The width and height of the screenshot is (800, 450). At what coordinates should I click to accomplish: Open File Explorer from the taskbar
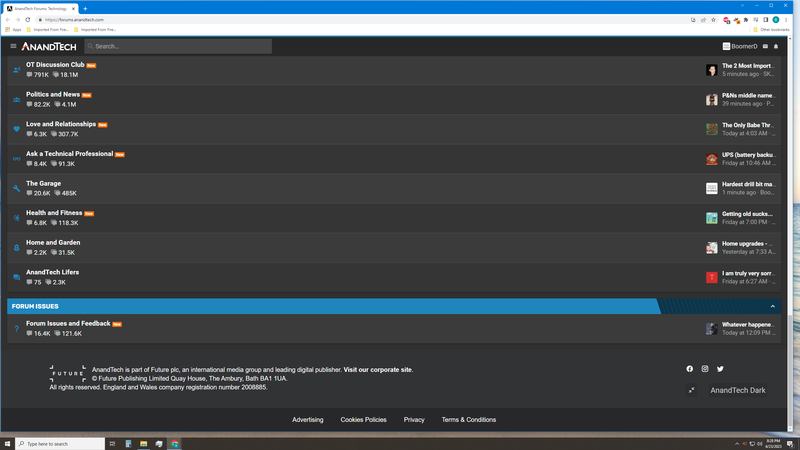pos(143,444)
